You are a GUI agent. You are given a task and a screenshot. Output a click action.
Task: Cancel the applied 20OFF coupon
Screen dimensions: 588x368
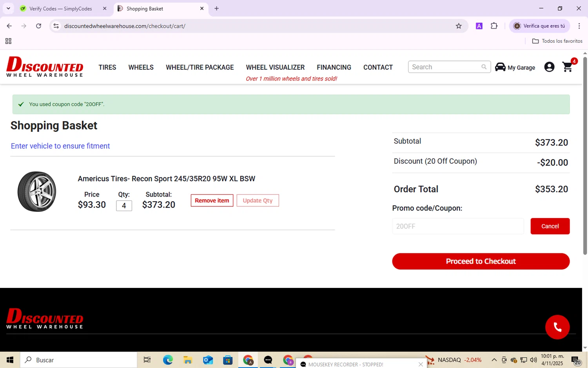coord(550,226)
